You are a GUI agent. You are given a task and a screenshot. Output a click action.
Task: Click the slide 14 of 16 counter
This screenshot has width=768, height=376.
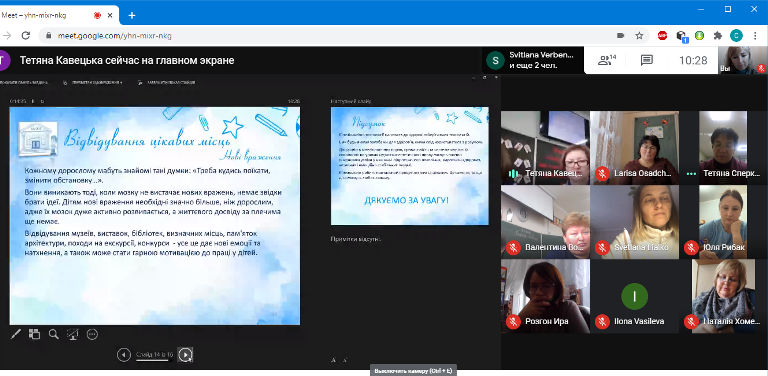(154, 354)
